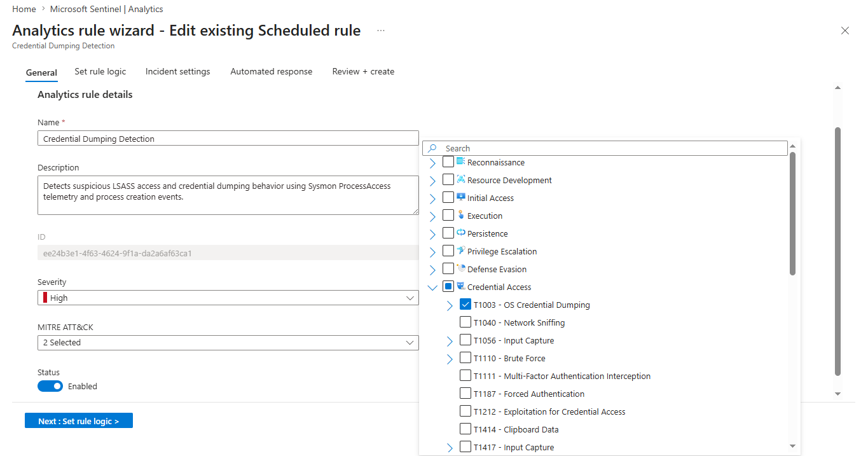
Task: Open the Automated response tab
Action: [x=272, y=71]
